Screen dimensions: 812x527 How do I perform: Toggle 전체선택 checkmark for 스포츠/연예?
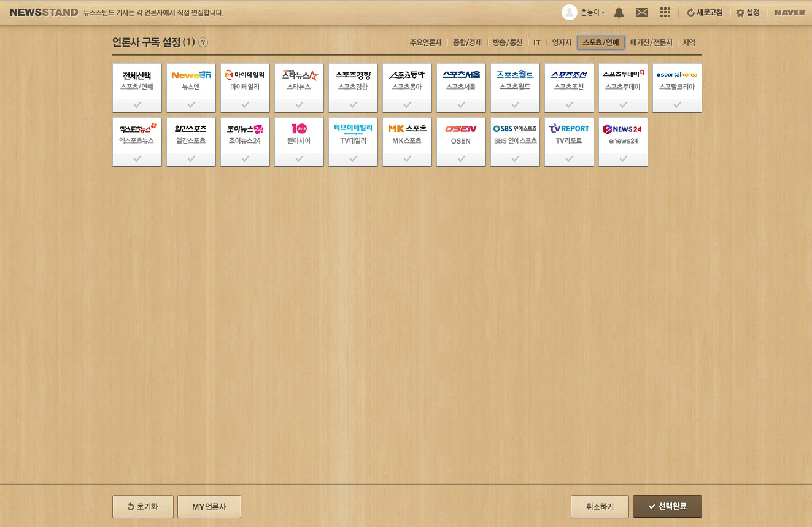pyautogui.click(x=137, y=105)
